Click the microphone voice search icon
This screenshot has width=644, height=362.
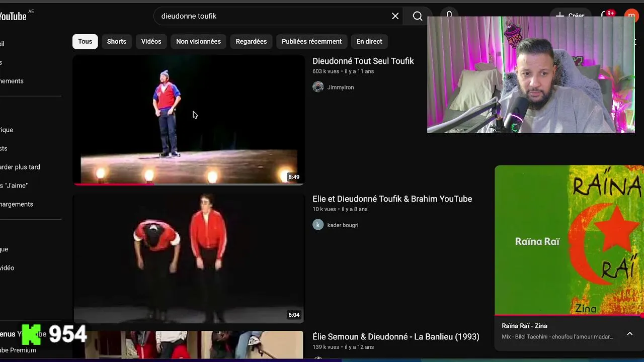click(449, 14)
